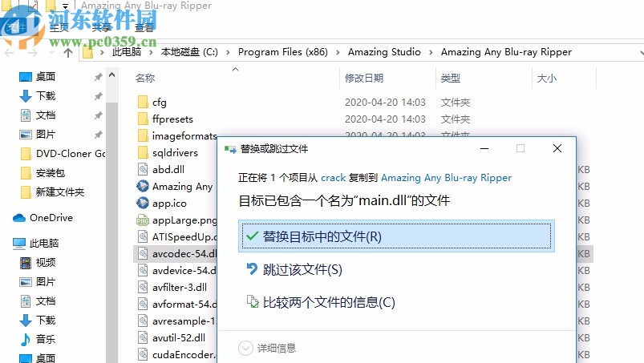The width and height of the screenshot is (644, 363).
Task: Open 视频 under 此电脑
Action: [45, 263]
